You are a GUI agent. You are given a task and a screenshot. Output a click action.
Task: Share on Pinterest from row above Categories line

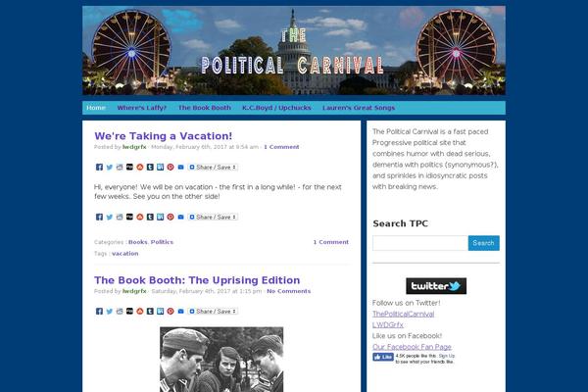pos(171,217)
